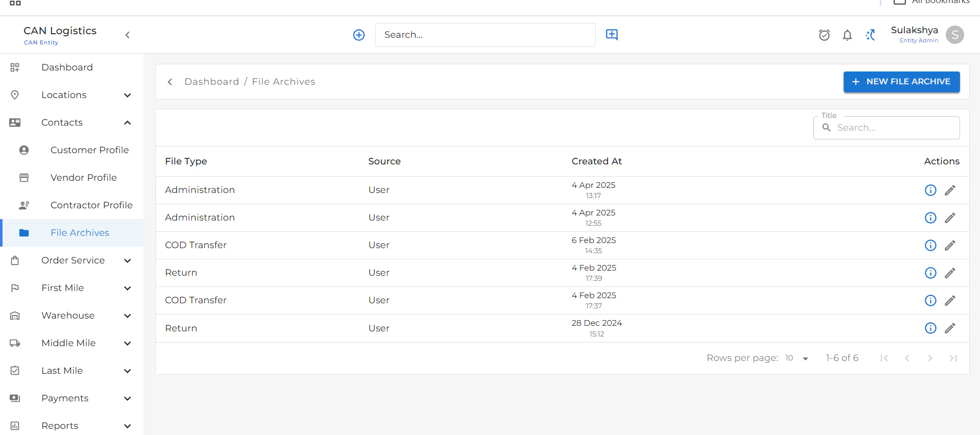The width and height of the screenshot is (980, 435).
Task: Collapse the sidebar with the left chevron
Action: coord(128,35)
